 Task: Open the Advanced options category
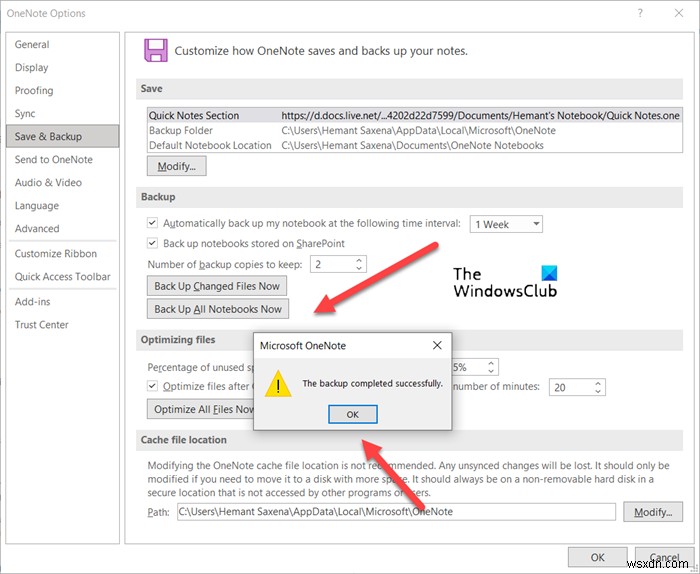coord(62,229)
